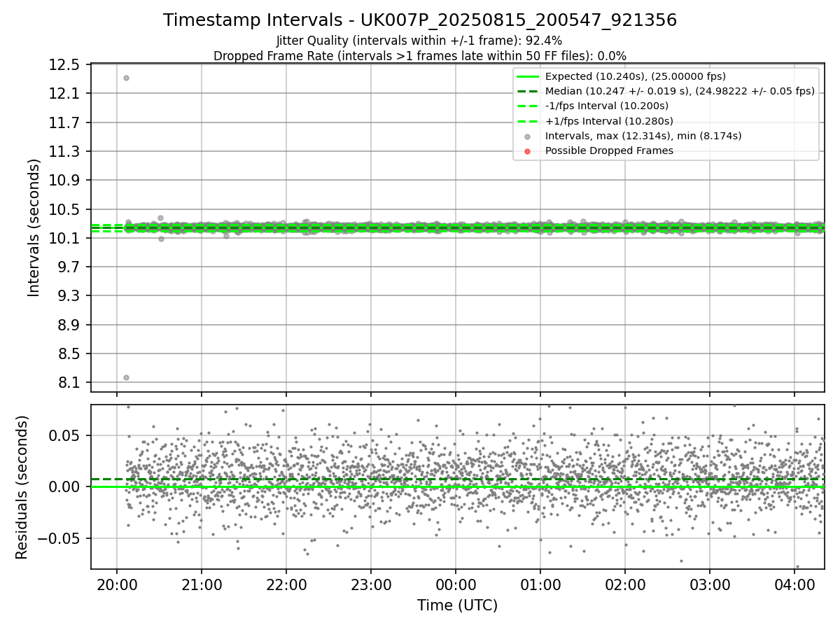This screenshot has width=840, height=630.
Task: Click the gray dot marker for 'Intervals' legend entry
Action: (528, 136)
